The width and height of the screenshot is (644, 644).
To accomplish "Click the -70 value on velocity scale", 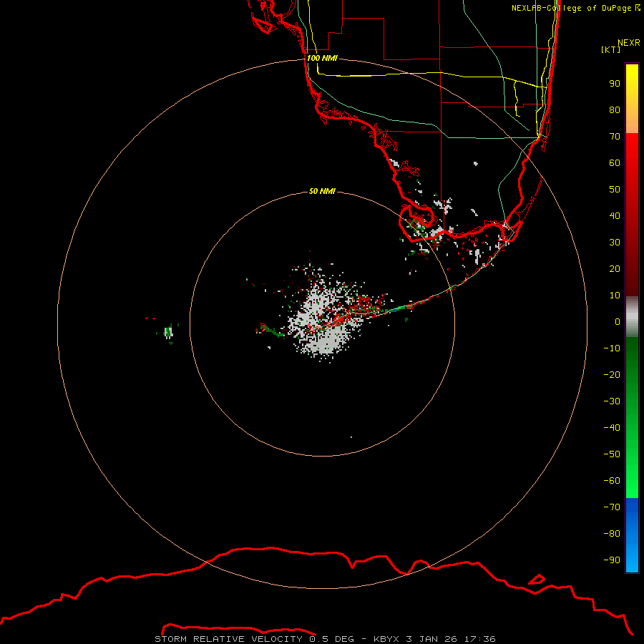I will (x=612, y=507).
